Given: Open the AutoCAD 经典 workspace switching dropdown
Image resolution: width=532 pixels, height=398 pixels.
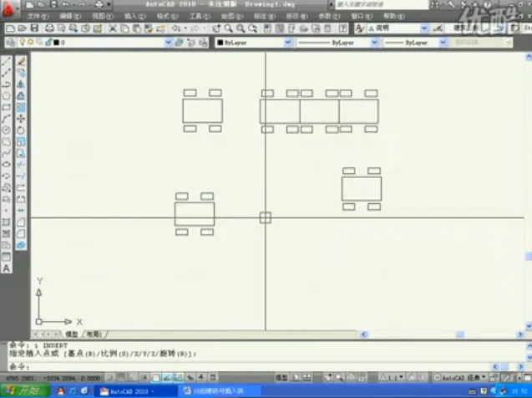Looking at the screenshot, I should pos(461,378).
